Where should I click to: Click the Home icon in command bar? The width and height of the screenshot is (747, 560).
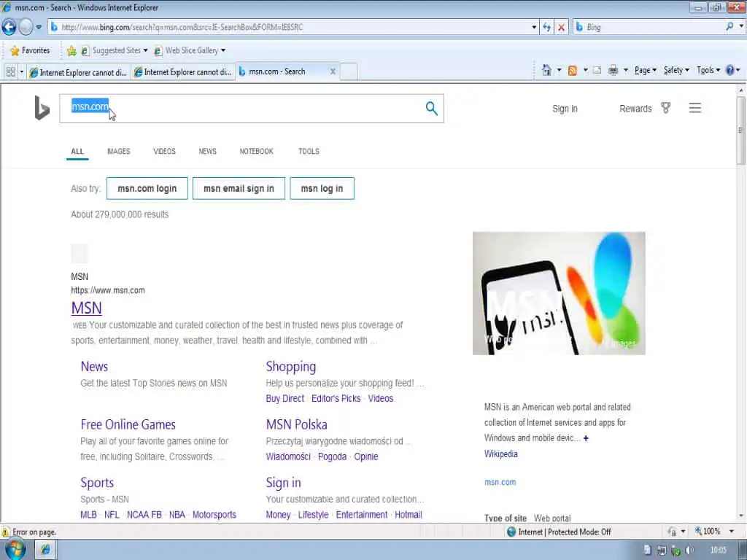click(546, 71)
